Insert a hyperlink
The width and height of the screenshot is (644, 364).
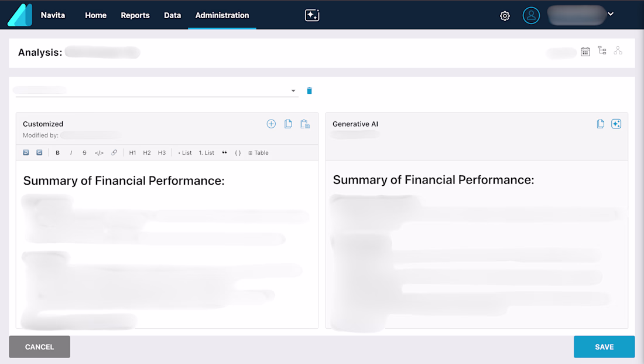114,152
